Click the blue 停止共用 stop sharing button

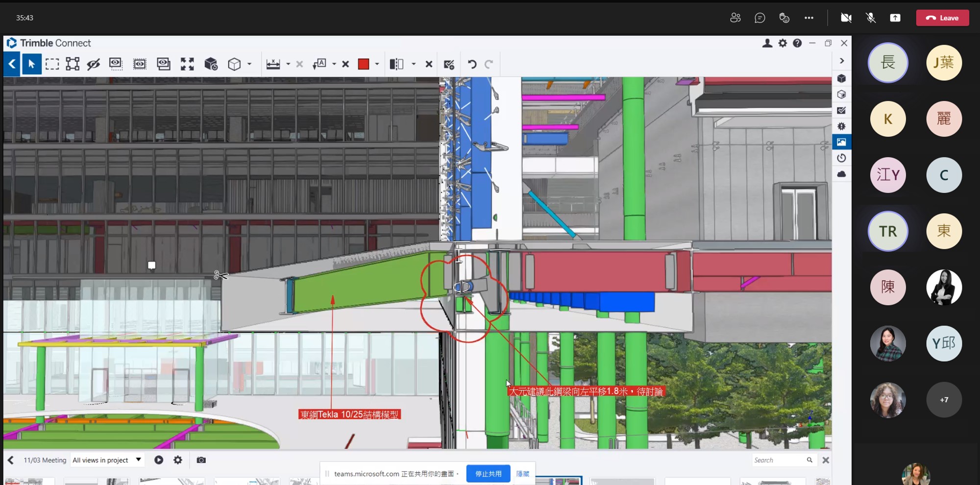click(x=488, y=474)
